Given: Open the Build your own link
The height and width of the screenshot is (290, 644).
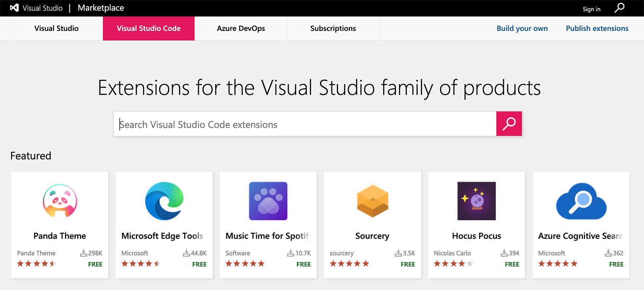Looking at the screenshot, I should (522, 28).
